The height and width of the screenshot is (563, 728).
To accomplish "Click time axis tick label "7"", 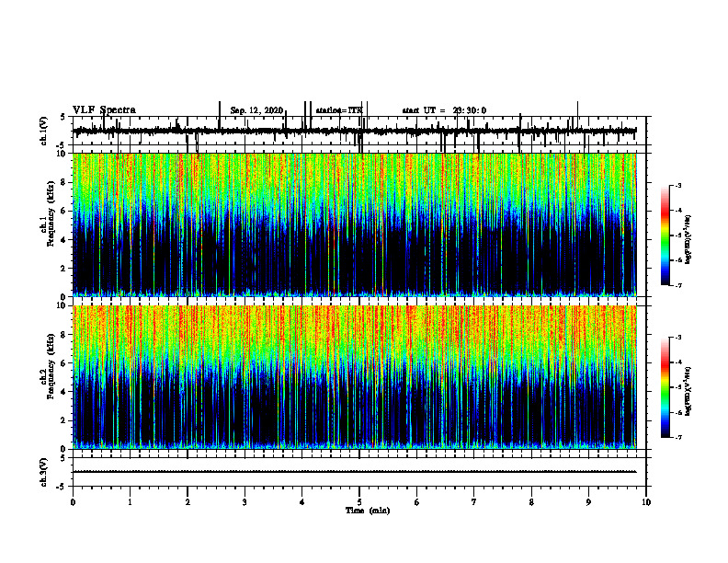I will click(474, 502).
